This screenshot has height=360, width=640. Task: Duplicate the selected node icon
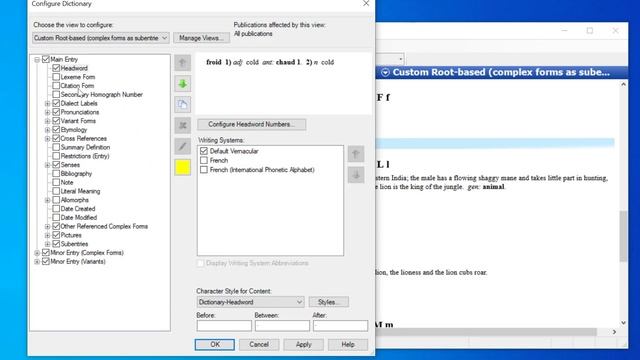[182, 104]
